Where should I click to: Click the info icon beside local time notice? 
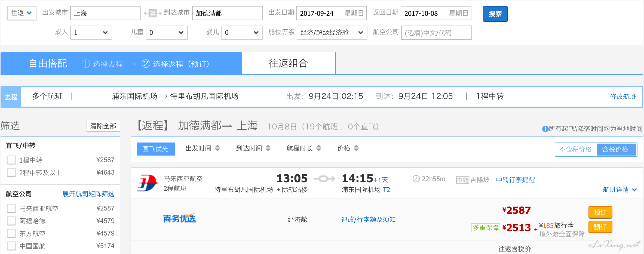point(545,129)
